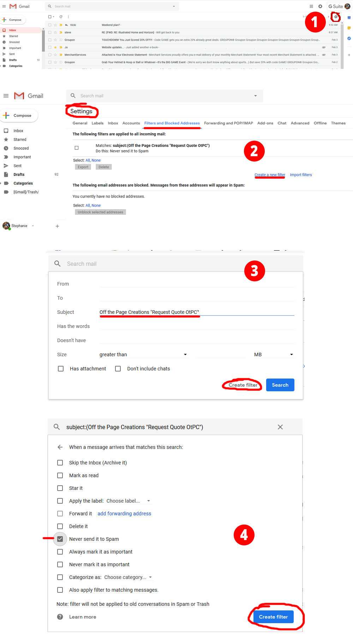Star the email from Vicki
This screenshot has height=644, width=353.
tap(55, 25)
